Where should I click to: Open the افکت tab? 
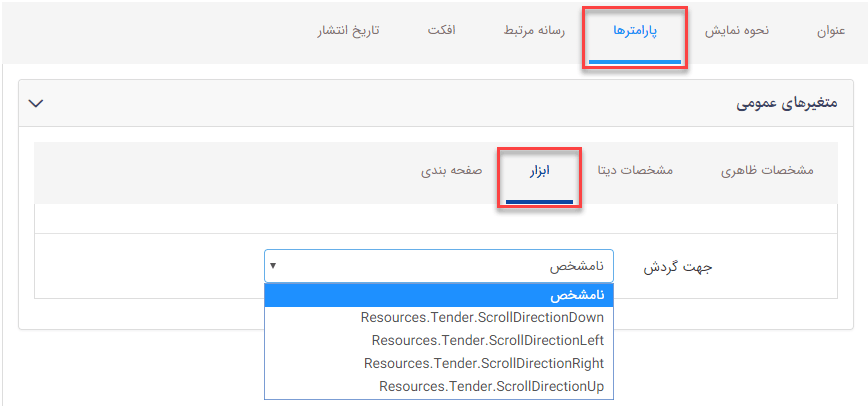(441, 31)
